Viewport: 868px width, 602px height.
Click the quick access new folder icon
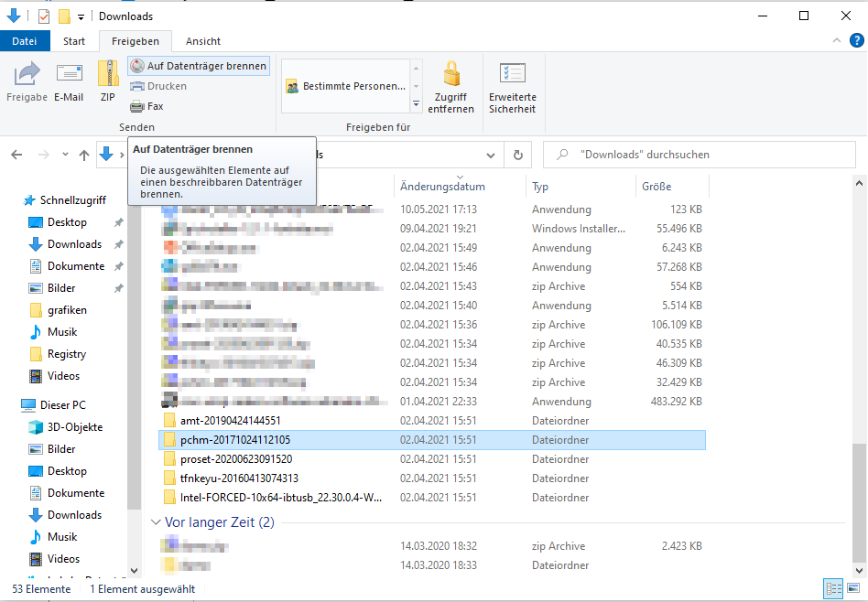[x=64, y=16]
